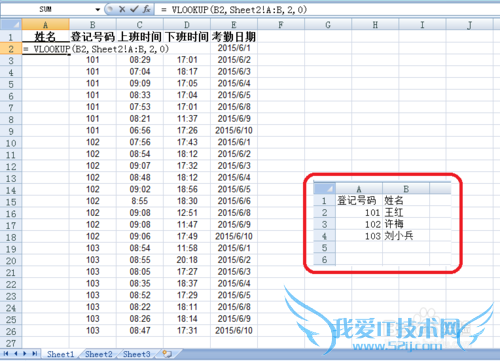
Task: Select row 2 header
Action: [11, 49]
